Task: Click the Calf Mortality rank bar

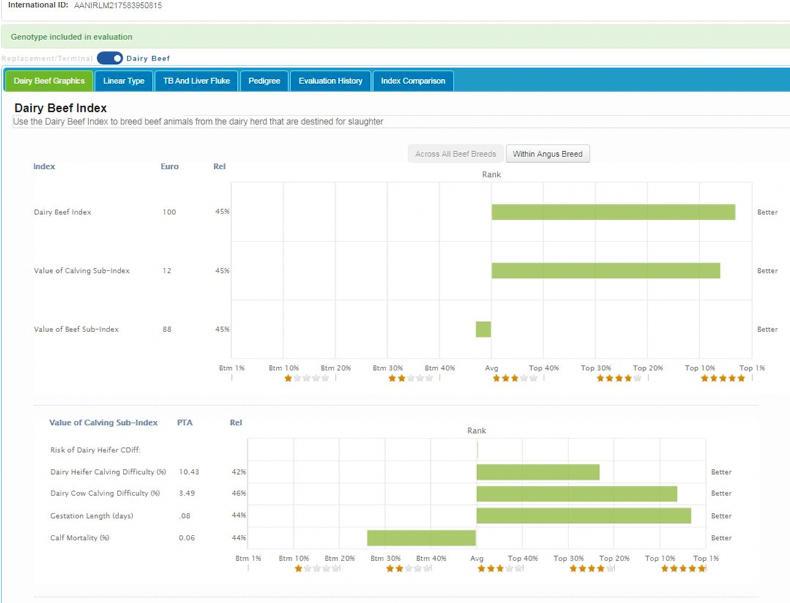Action: pyautogui.click(x=421, y=538)
